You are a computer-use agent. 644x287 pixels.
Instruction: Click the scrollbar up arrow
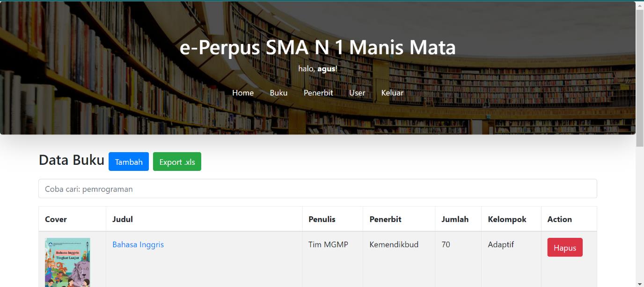pyautogui.click(x=640, y=6)
